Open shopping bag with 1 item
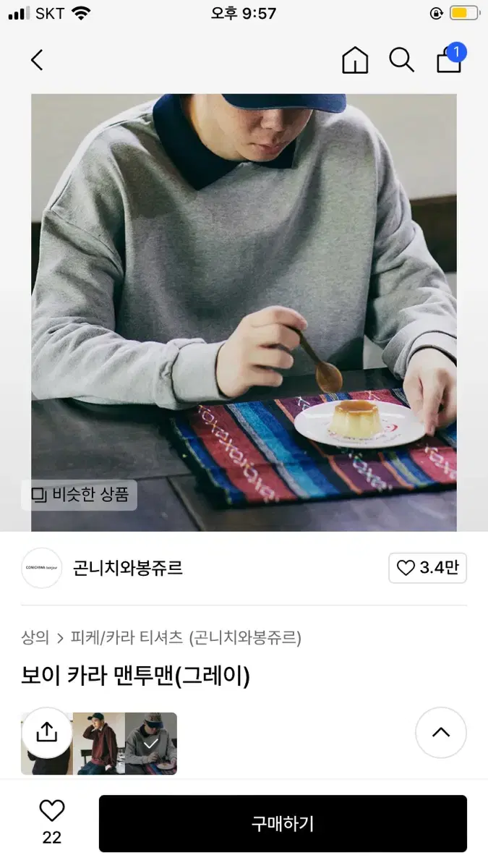This screenshot has height=868, width=488. point(451,59)
